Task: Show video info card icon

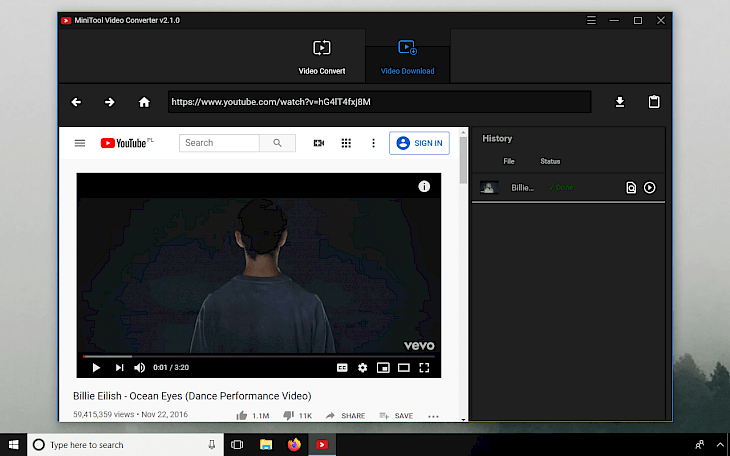Action: (x=424, y=186)
